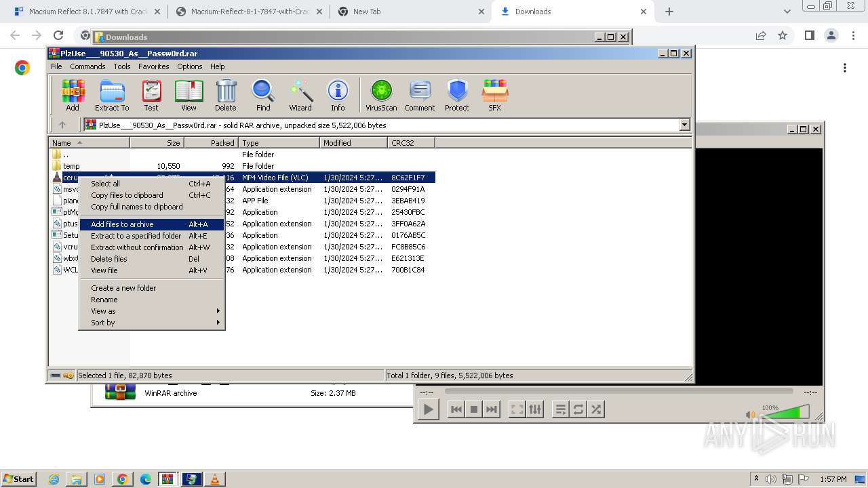Sort by the CRC32 column header
Viewport: 868px width, 488px height.
click(x=411, y=143)
